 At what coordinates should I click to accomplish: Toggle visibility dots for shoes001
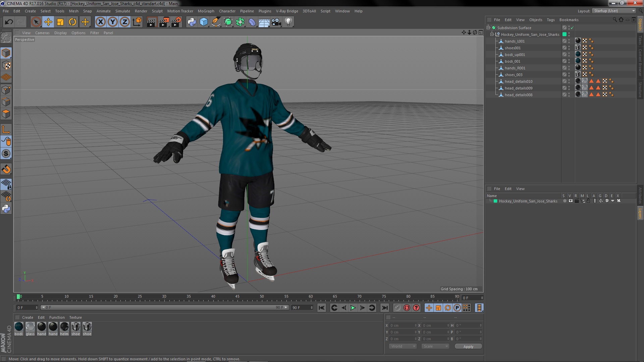pos(569,48)
